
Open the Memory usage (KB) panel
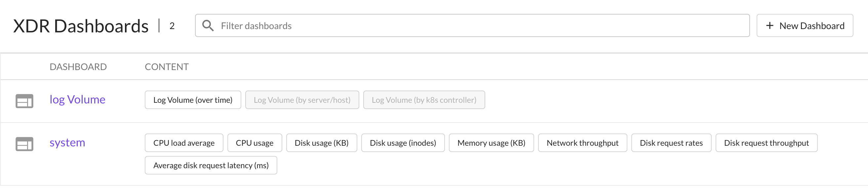tap(491, 143)
